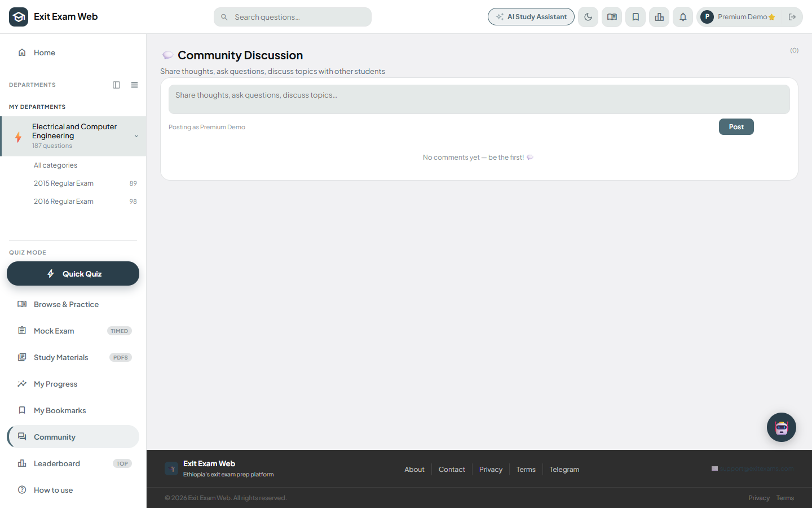This screenshot has height=508, width=812.
Task: Open the chatbot robot floating button
Action: [x=782, y=427]
